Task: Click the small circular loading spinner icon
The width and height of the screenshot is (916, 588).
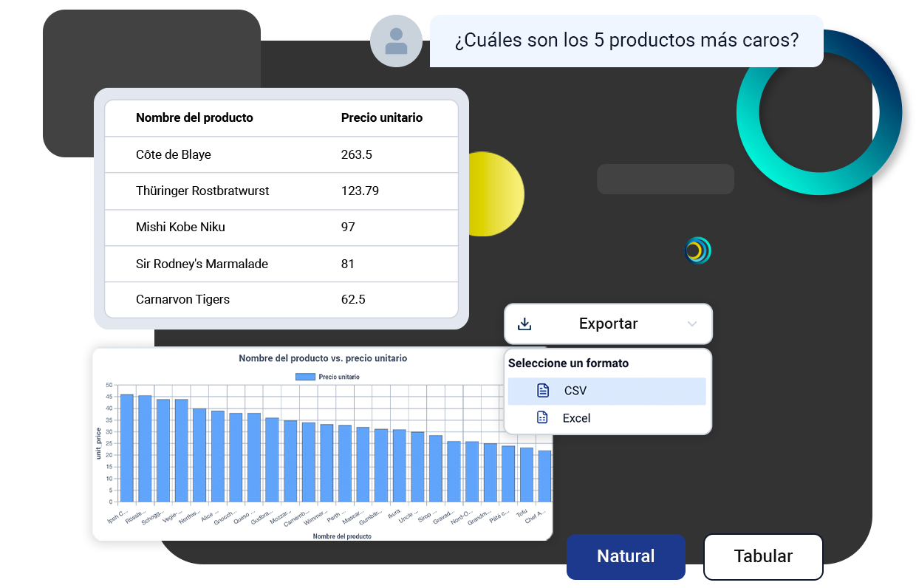Action: pyautogui.click(x=697, y=250)
